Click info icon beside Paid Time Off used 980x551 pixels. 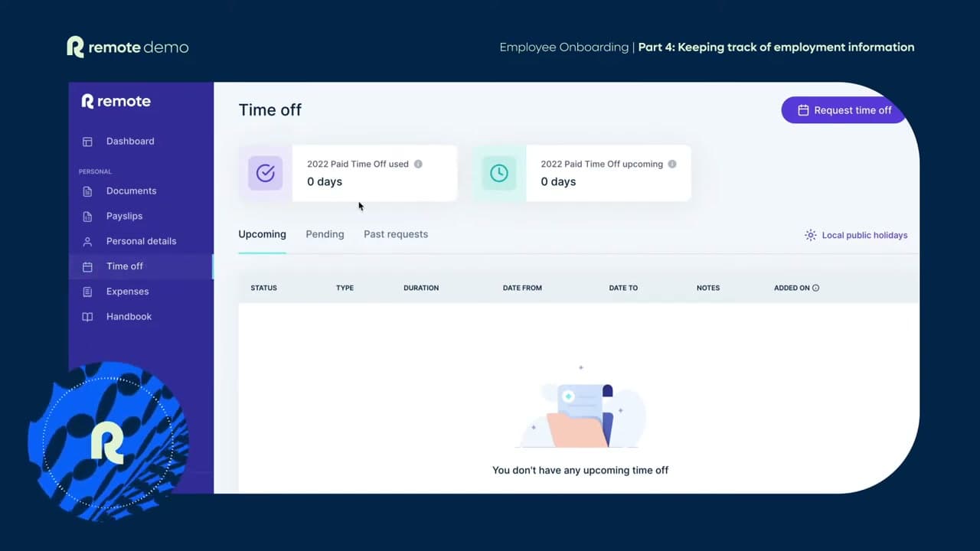coord(418,164)
